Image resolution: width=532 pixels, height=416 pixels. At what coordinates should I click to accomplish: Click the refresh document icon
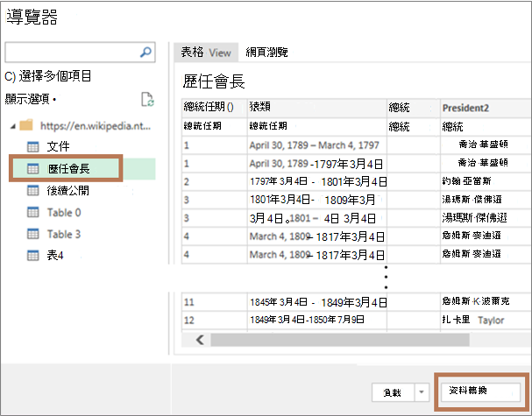click(147, 99)
